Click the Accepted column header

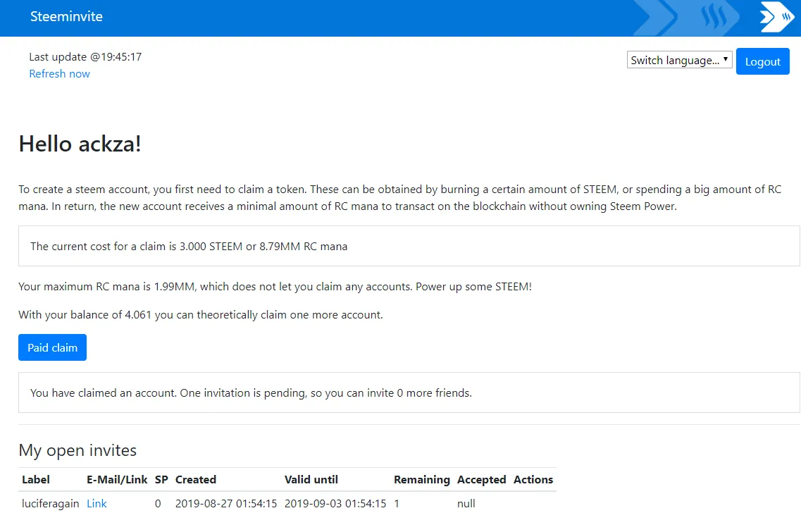coord(481,479)
